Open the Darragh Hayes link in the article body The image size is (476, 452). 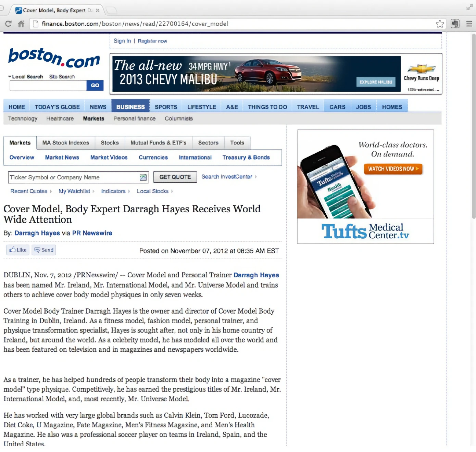tap(256, 275)
